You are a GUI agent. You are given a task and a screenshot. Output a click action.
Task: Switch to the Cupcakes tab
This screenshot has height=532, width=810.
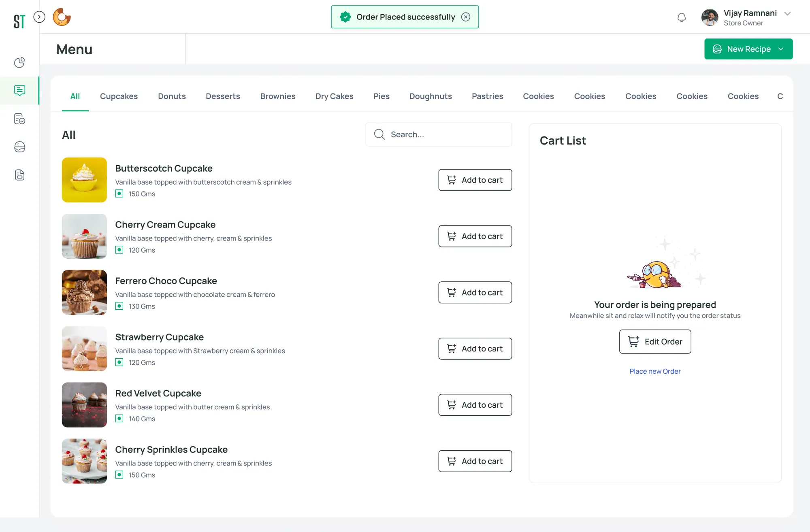(119, 96)
